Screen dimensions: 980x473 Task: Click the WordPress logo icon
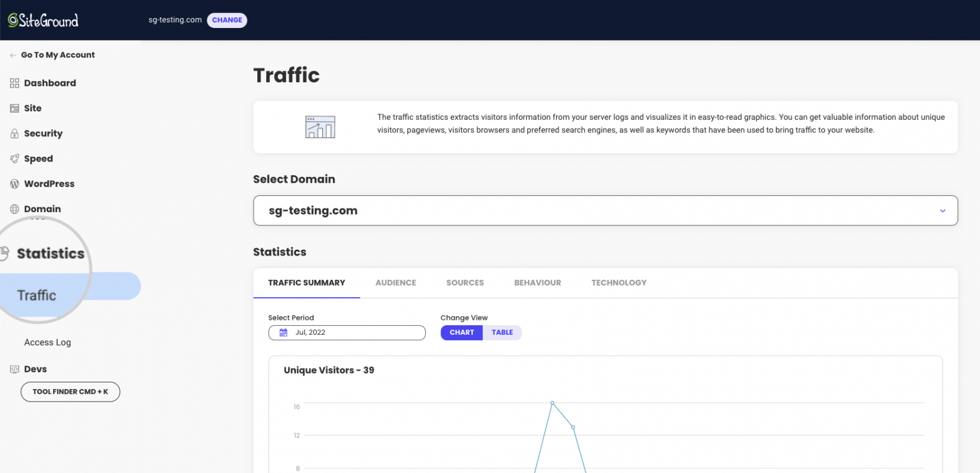14,184
